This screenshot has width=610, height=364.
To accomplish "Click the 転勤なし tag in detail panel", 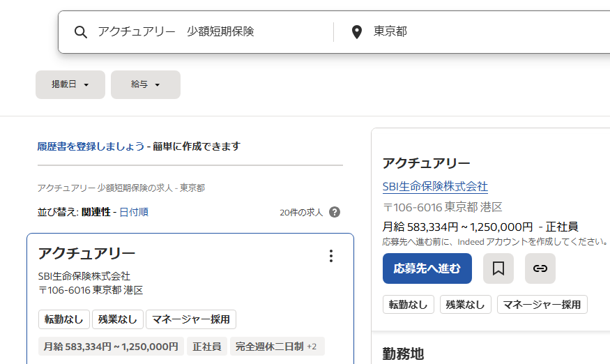I will pos(409,305).
